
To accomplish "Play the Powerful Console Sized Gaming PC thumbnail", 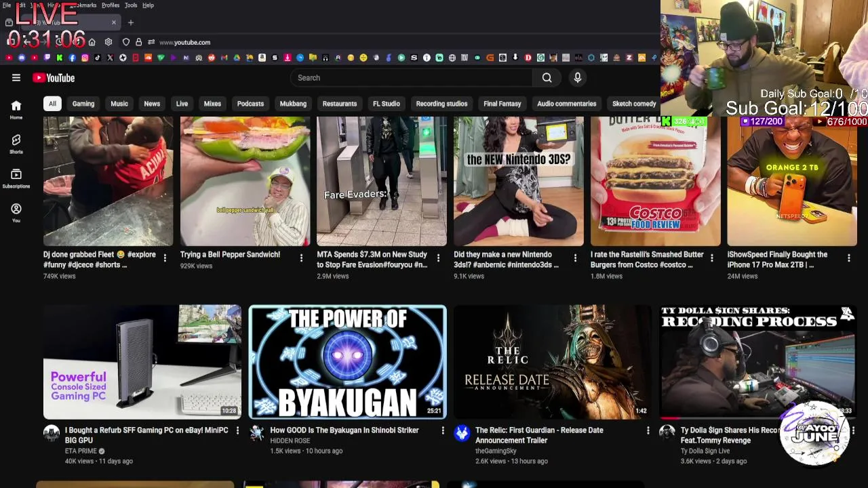I will [142, 362].
